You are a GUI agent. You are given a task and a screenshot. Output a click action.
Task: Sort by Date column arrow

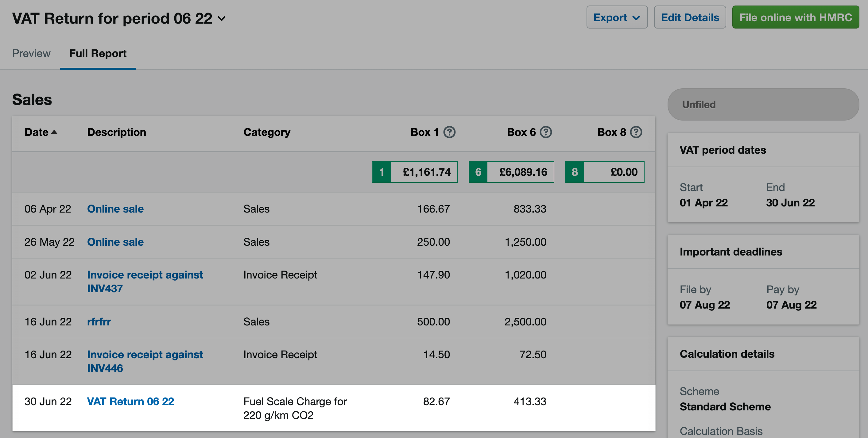pyautogui.click(x=54, y=132)
